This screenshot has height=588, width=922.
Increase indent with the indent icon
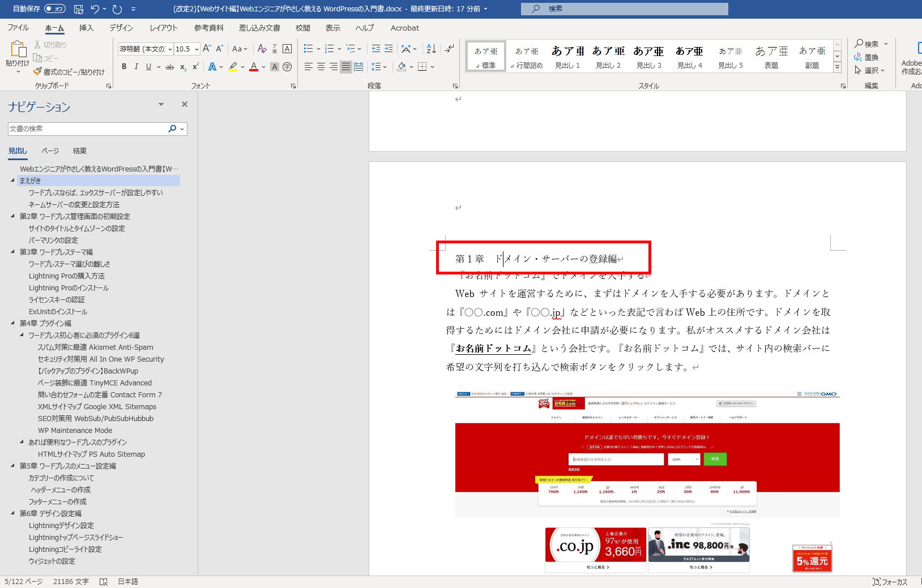389,49
